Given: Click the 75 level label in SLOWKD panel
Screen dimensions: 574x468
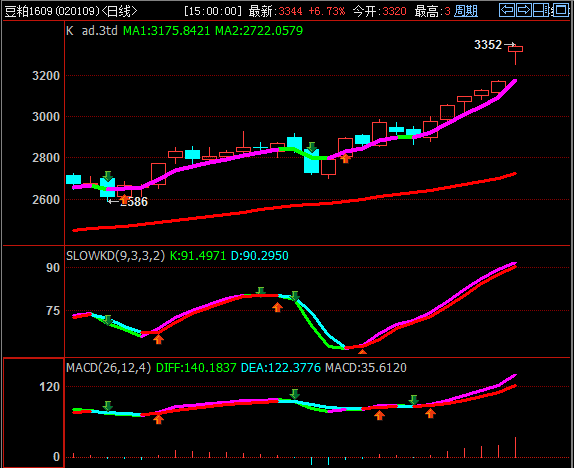Looking at the screenshot, I should coord(53,311).
